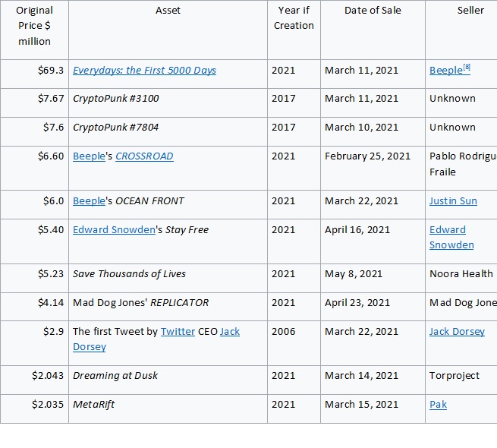Image resolution: width=497 pixels, height=448 pixels.
Task: Click Unknown seller in CryptoPunk #7804 row
Action: tap(452, 128)
